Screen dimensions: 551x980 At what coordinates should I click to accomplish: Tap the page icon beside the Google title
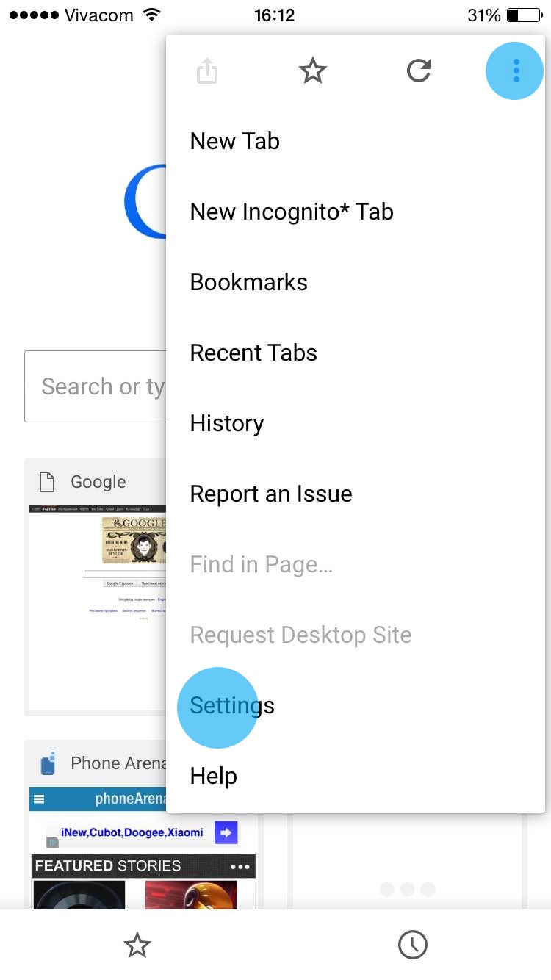click(x=47, y=482)
